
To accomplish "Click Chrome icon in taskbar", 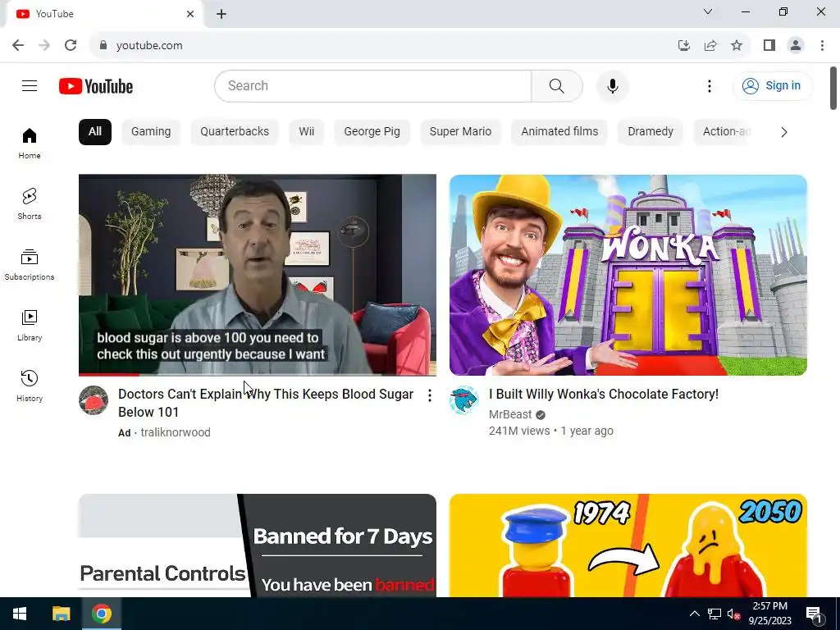I will 101,614.
